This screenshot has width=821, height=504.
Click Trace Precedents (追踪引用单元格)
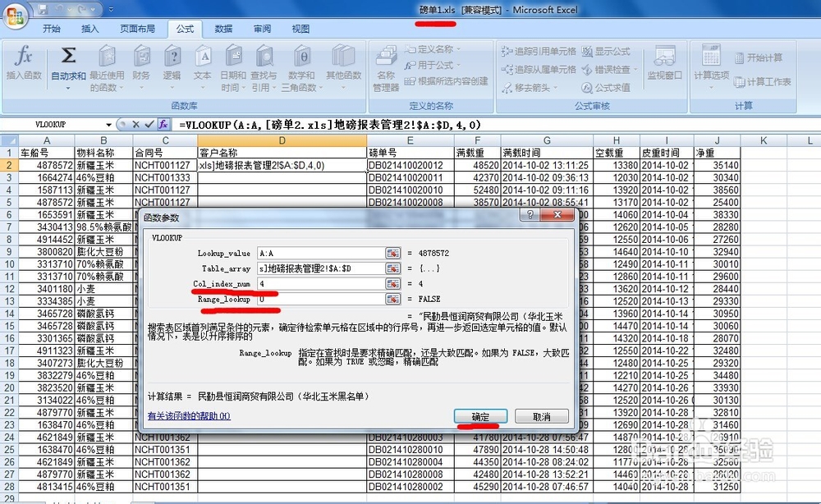(539, 51)
